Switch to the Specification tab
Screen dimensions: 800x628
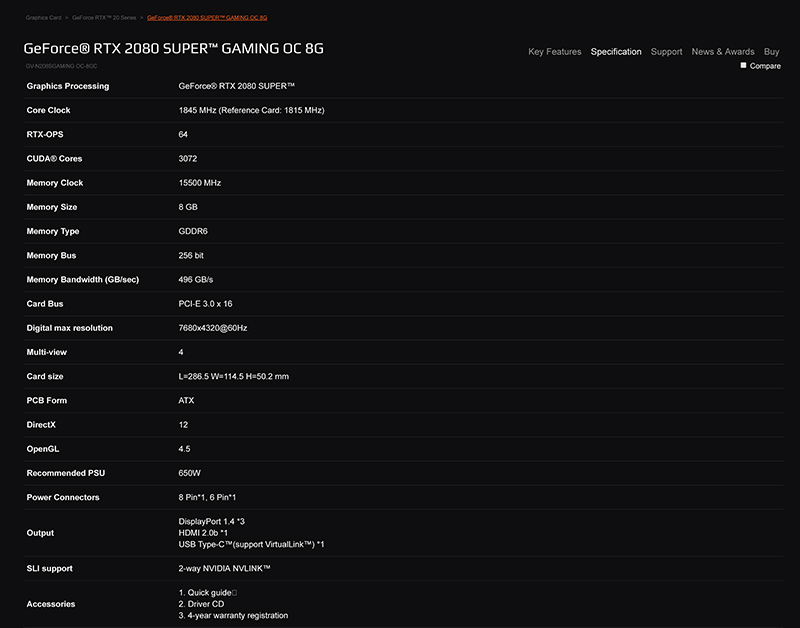tap(616, 52)
